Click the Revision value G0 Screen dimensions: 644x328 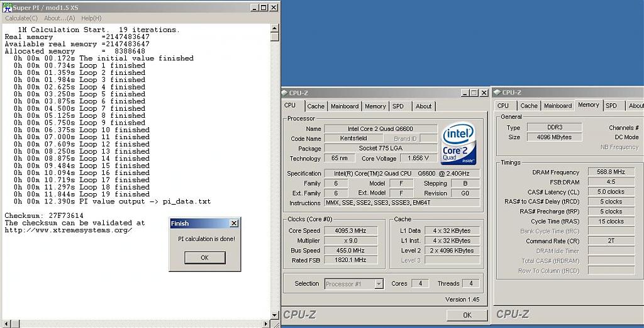pyautogui.click(x=465, y=193)
